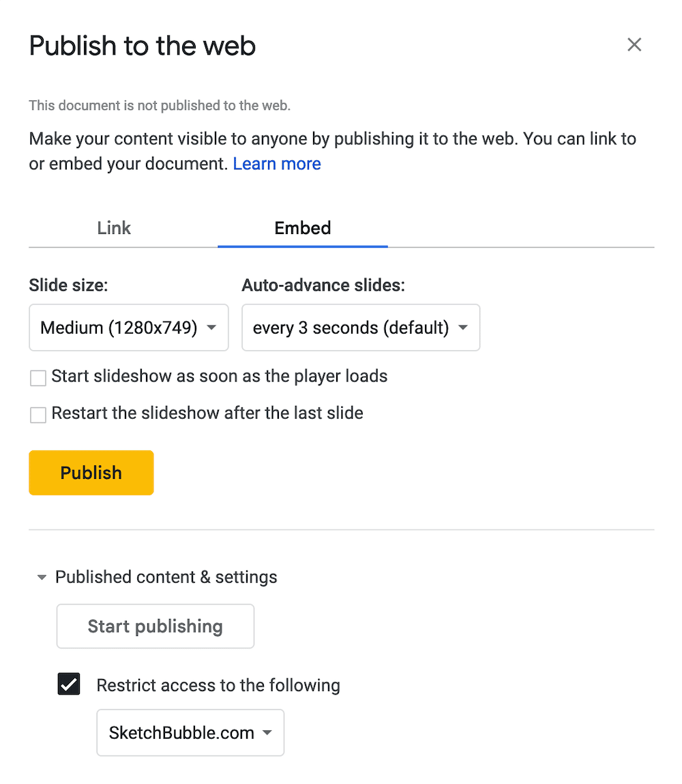Tick the Start slideshow on load checkbox

click(38, 377)
